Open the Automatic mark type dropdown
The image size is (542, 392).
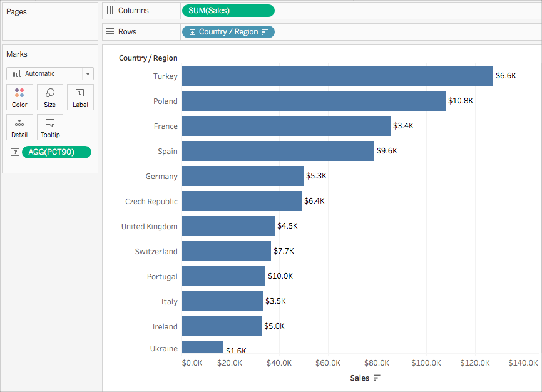point(88,74)
